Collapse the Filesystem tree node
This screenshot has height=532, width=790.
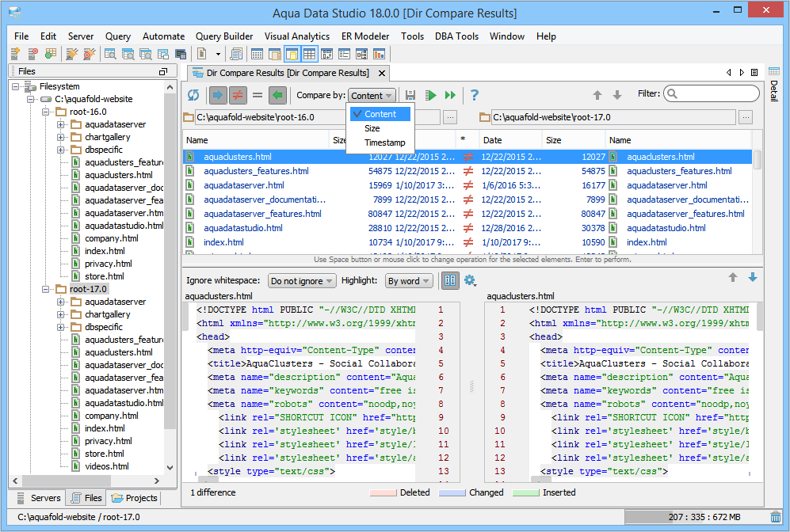point(16,86)
